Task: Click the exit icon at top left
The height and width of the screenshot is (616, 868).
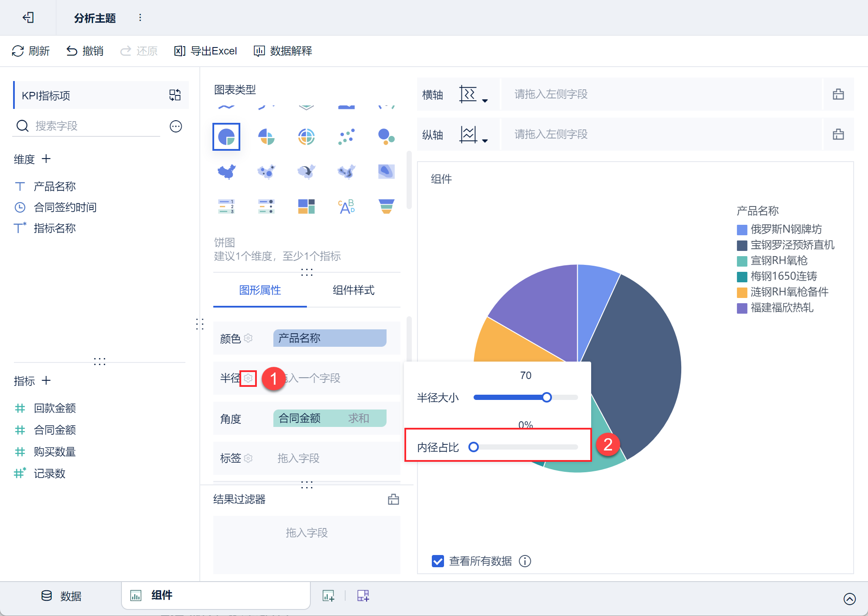Action: coord(28,18)
